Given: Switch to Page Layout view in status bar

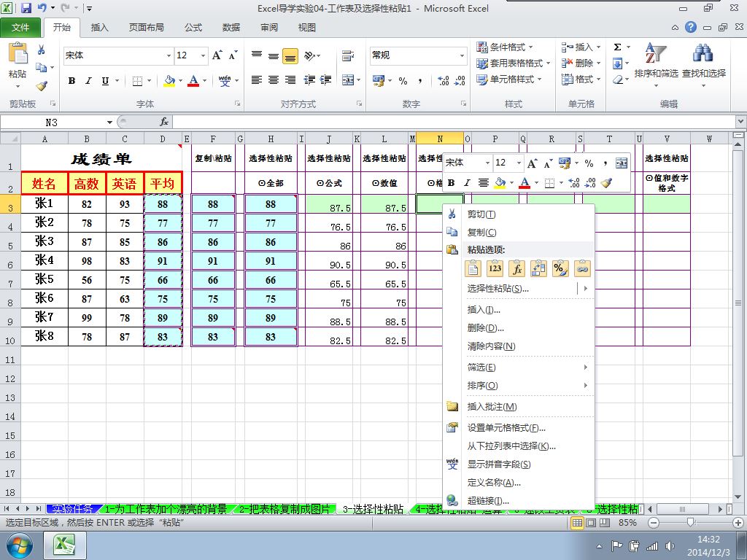Looking at the screenshot, I should pos(591,523).
